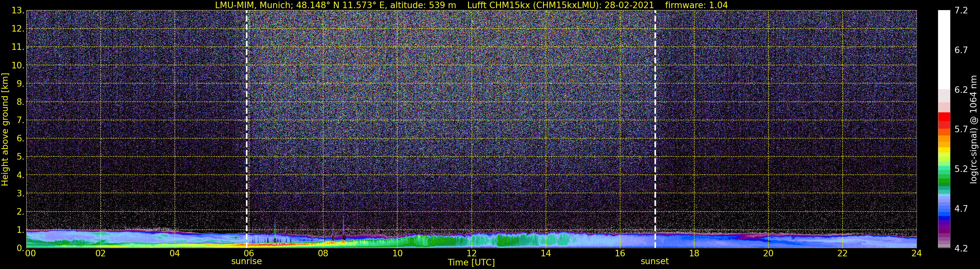Viewport: 980px width, 269px height.
Task: Click the height axis tick '5.'
Action: pos(20,157)
